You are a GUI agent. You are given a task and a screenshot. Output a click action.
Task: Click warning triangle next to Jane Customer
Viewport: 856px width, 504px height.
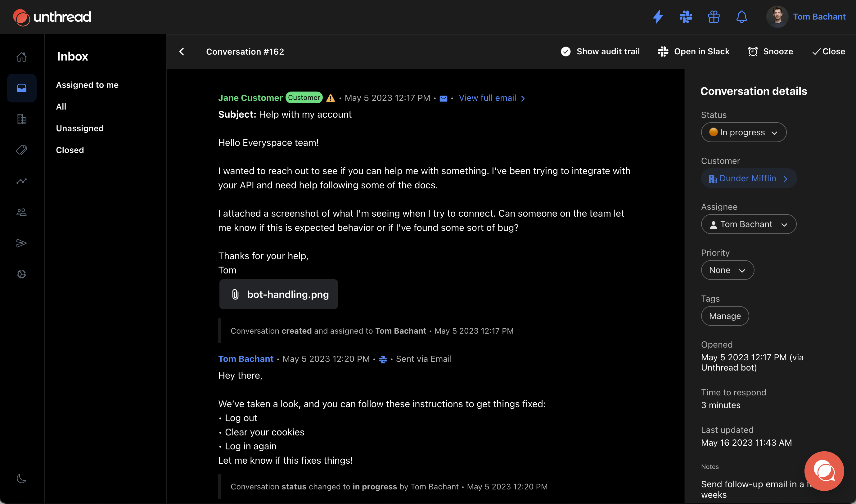331,98
